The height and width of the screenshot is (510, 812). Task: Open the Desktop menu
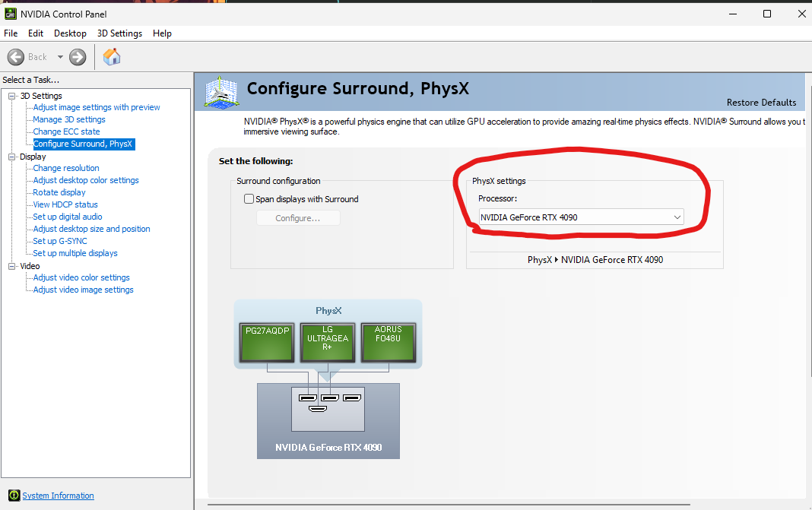(x=70, y=33)
